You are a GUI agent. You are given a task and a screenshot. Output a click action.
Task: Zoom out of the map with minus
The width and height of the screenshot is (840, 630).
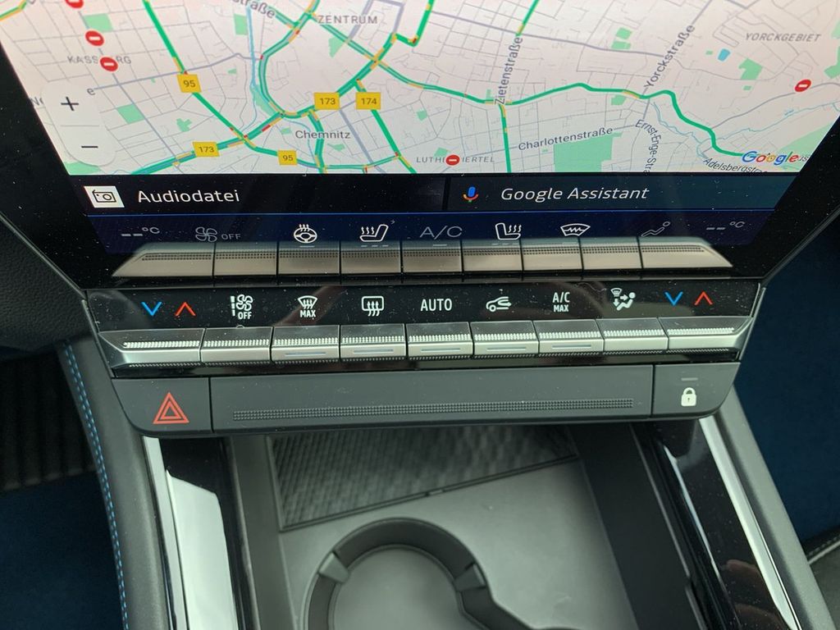(89, 147)
